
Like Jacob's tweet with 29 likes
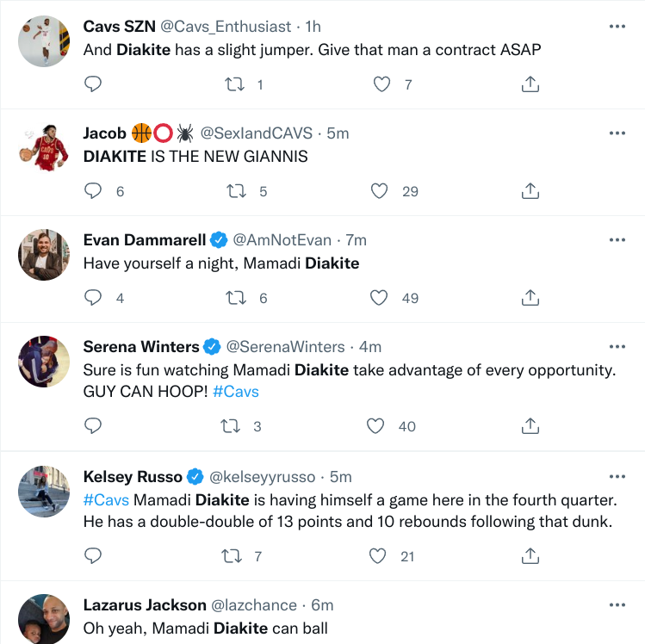(x=379, y=191)
